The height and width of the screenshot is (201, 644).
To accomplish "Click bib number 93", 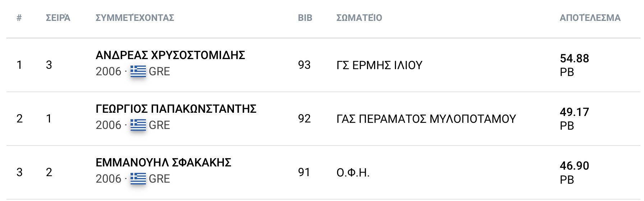I will (x=304, y=65).
